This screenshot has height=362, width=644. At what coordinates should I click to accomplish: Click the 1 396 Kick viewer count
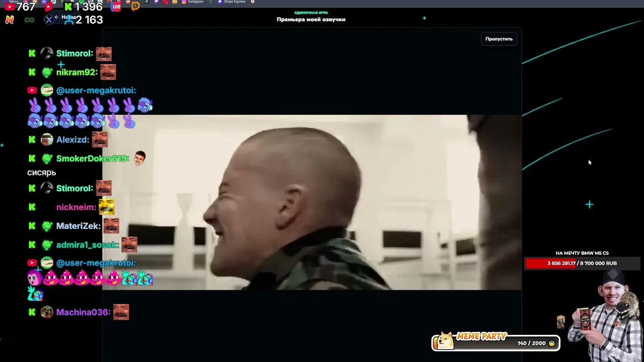coord(89,7)
